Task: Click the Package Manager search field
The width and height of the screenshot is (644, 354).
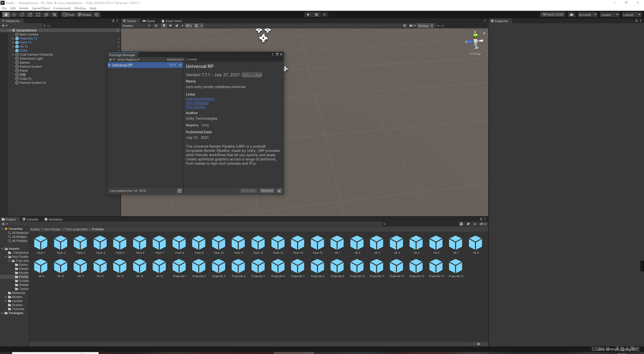Action: click(235, 60)
